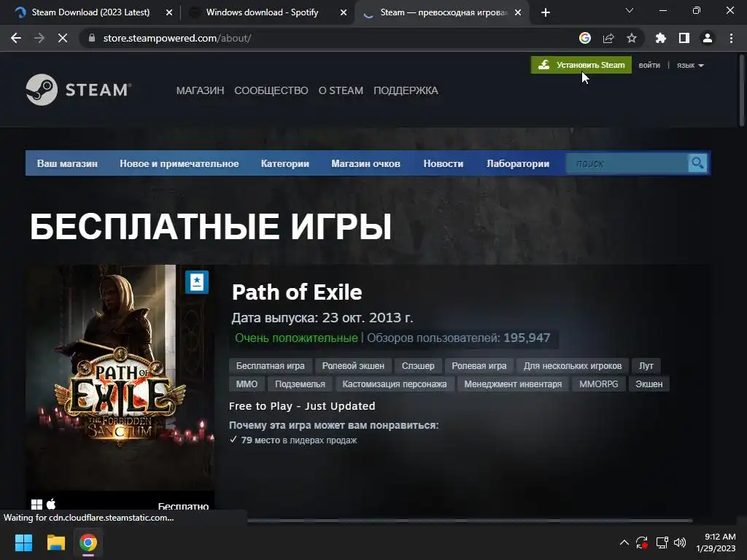Open the network tray icon
This screenshot has width=747, height=560.
[662, 542]
